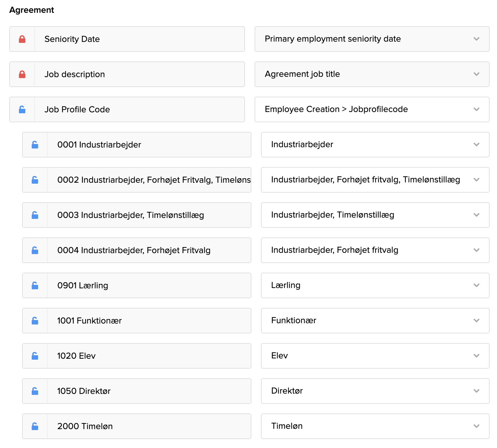497x448 pixels.
Task: Open the Direktør mapping dropdown
Action: point(375,391)
